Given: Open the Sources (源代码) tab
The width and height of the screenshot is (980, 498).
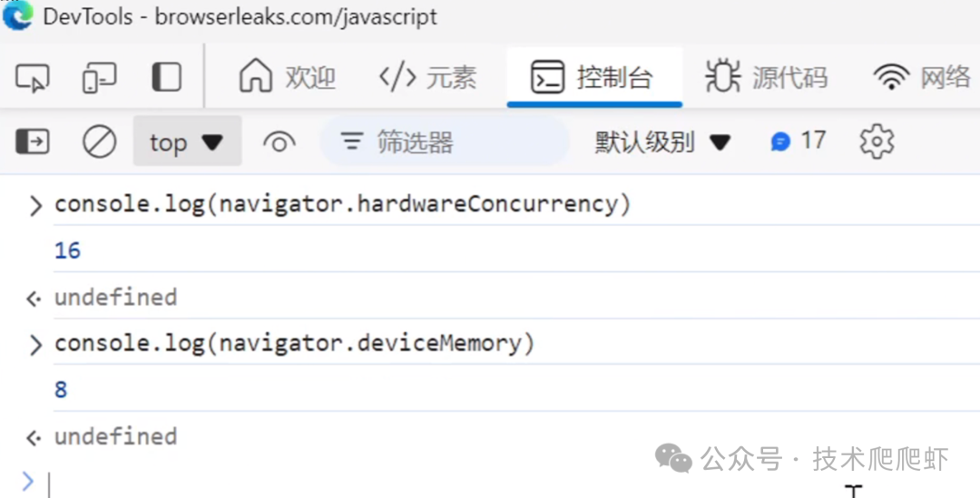Looking at the screenshot, I should pos(767,78).
